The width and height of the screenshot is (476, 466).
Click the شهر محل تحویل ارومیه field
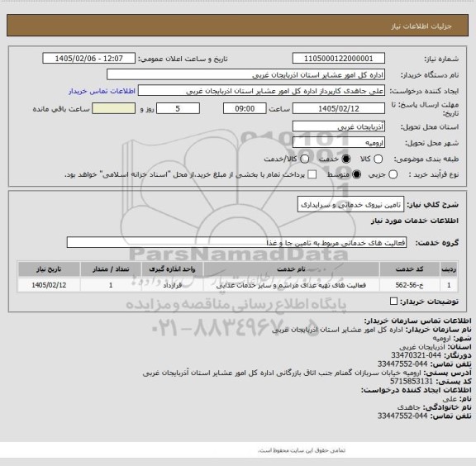click(339, 143)
